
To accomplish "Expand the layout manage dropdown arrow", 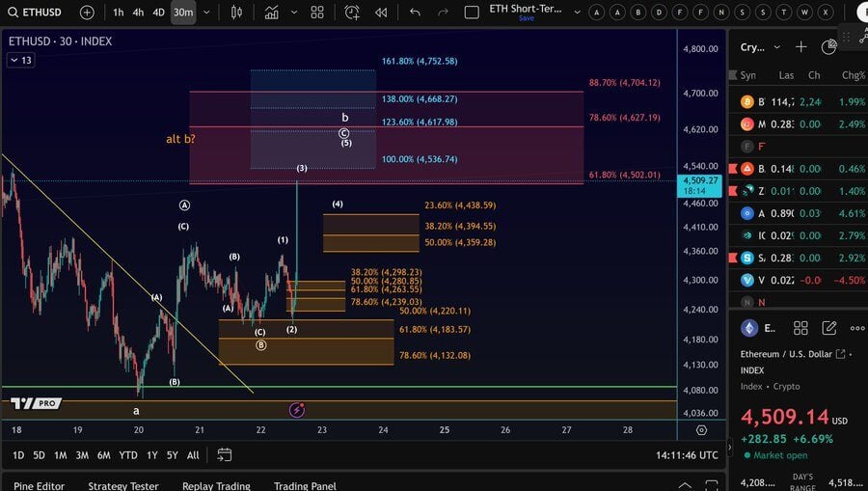I will [578, 13].
